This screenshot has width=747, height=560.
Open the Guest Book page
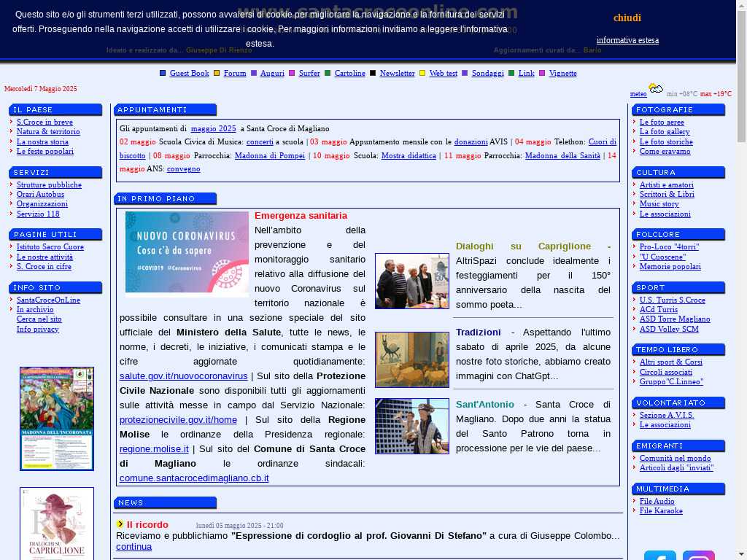pyautogui.click(x=189, y=74)
